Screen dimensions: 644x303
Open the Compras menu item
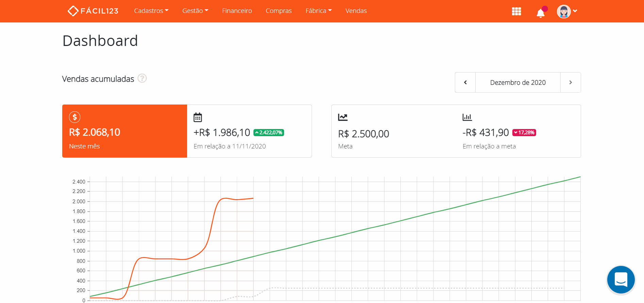pos(279,11)
